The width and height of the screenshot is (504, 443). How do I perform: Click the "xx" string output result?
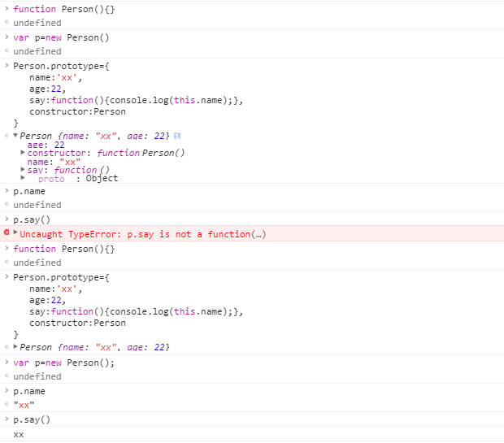coord(24,405)
